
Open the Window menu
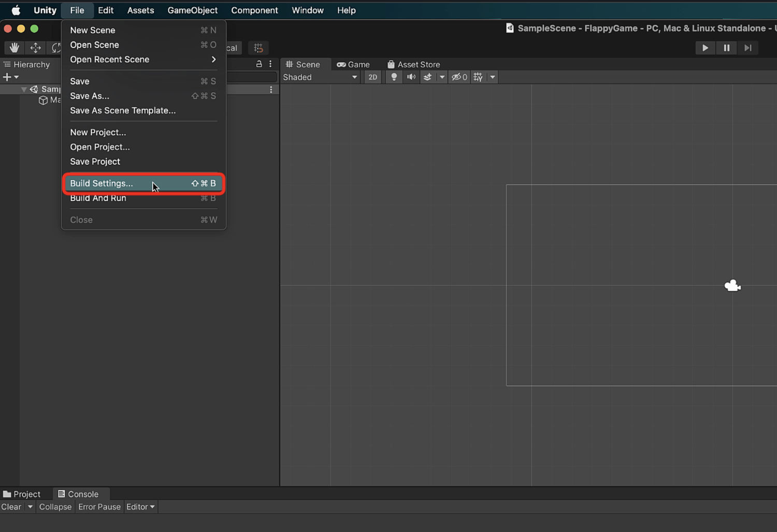tap(308, 10)
